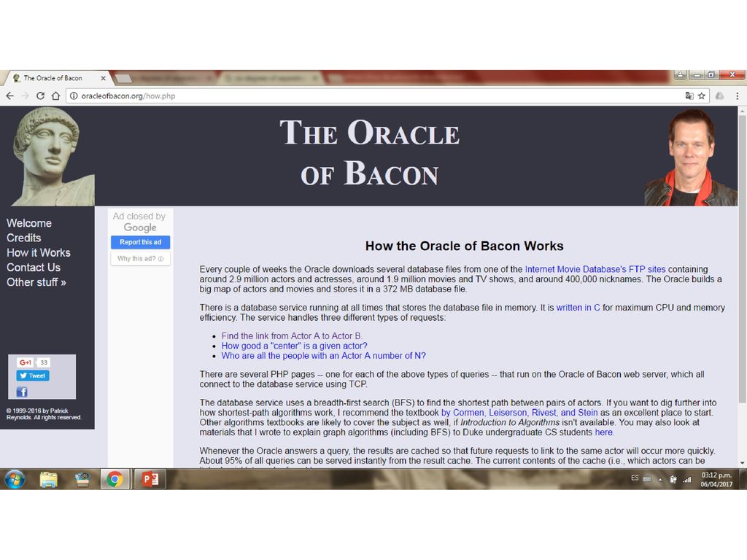The image size is (747, 560).
Task: Click the Twitter Tweet button
Action: (33, 376)
